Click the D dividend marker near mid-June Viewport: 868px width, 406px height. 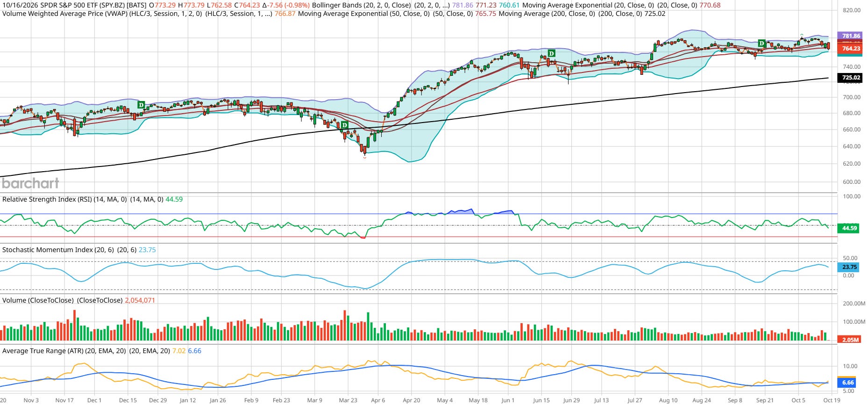(x=551, y=53)
